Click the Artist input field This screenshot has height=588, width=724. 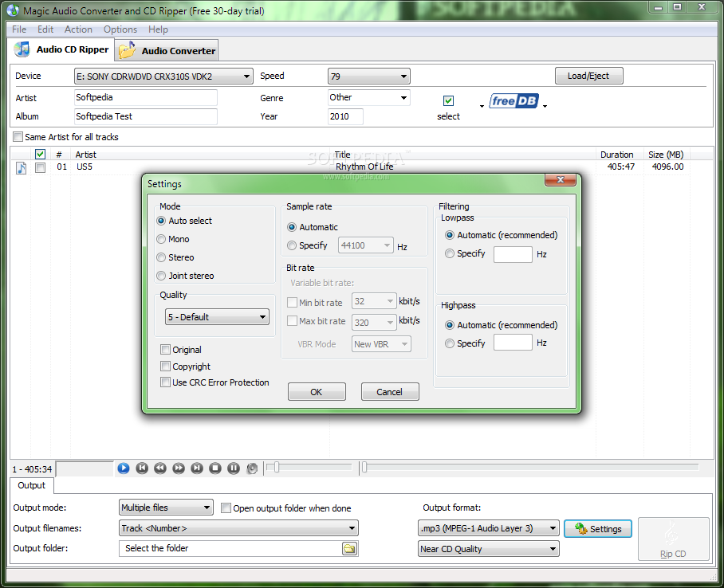[x=145, y=97]
